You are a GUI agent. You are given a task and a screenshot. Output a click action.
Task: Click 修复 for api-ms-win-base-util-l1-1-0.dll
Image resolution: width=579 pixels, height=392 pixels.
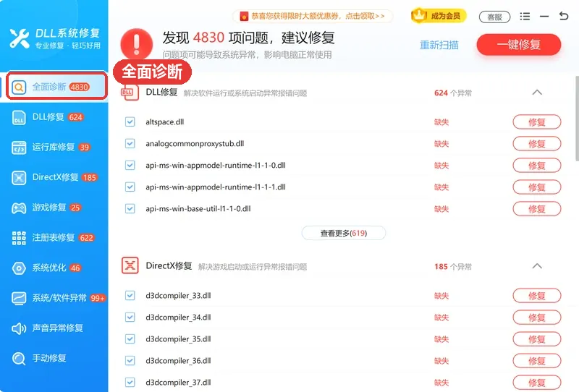pyautogui.click(x=537, y=209)
